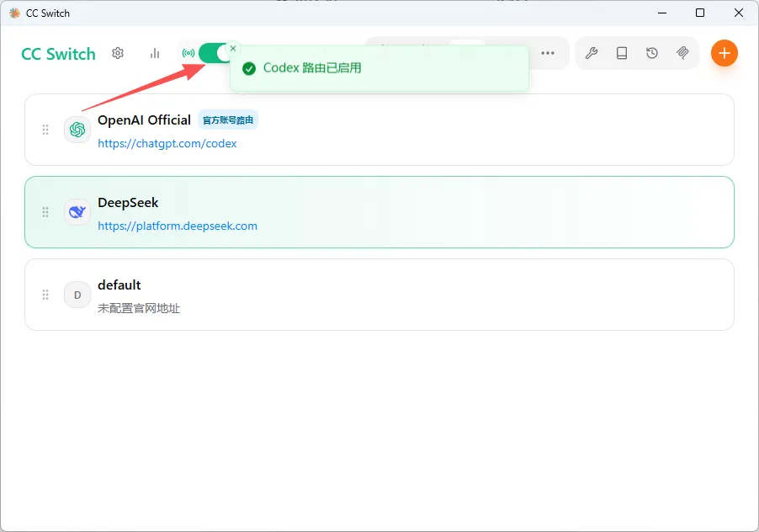Dismiss the Codex routing enabled notification
Image resolution: width=759 pixels, height=532 pixels.
tap(233, 49)
